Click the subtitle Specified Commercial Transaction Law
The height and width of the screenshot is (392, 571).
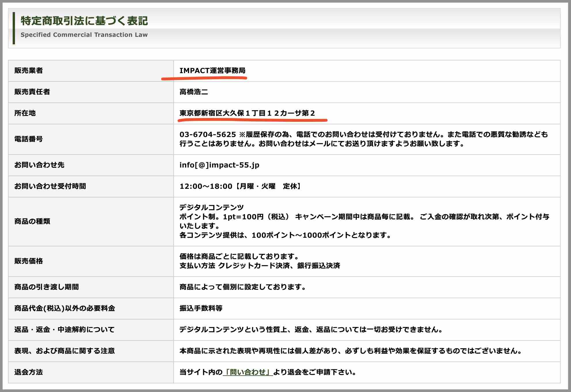point(84,35)
